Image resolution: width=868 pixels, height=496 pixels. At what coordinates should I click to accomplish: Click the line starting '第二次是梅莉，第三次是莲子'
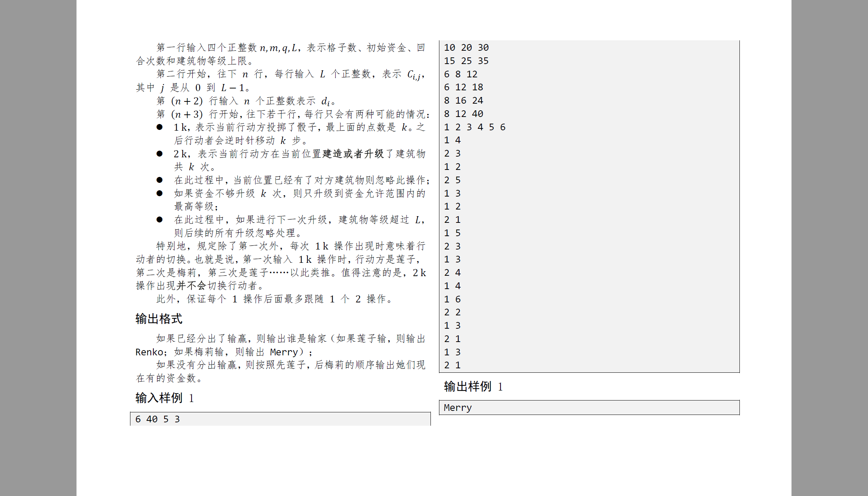click(x=281, y=273)
